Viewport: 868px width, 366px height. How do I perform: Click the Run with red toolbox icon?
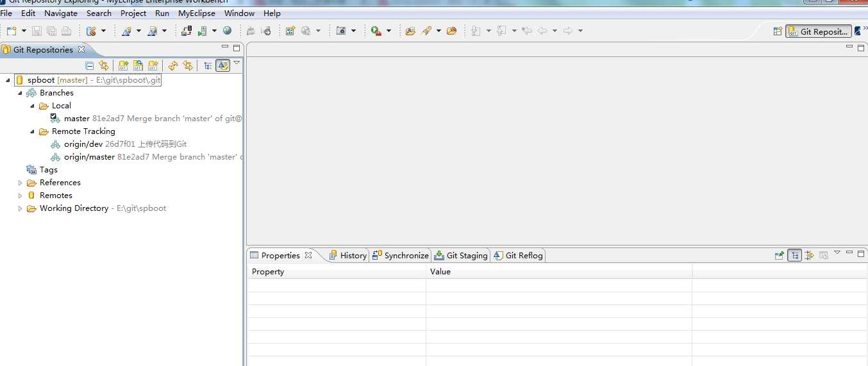click(376, 31)
